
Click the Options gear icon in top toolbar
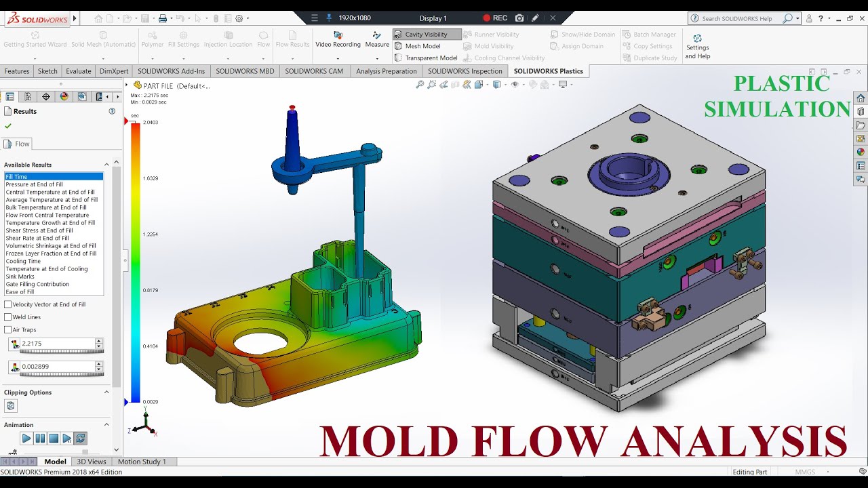tap(239, 18)
